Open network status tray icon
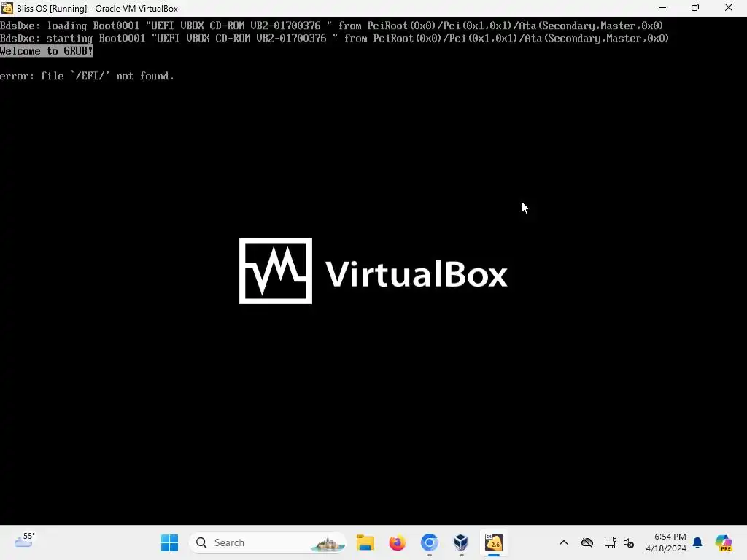 click(611, 542)
